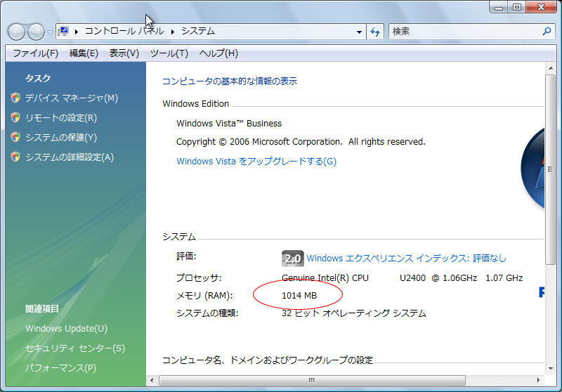Click the 2.0 experience index score badge

[293, 259]
